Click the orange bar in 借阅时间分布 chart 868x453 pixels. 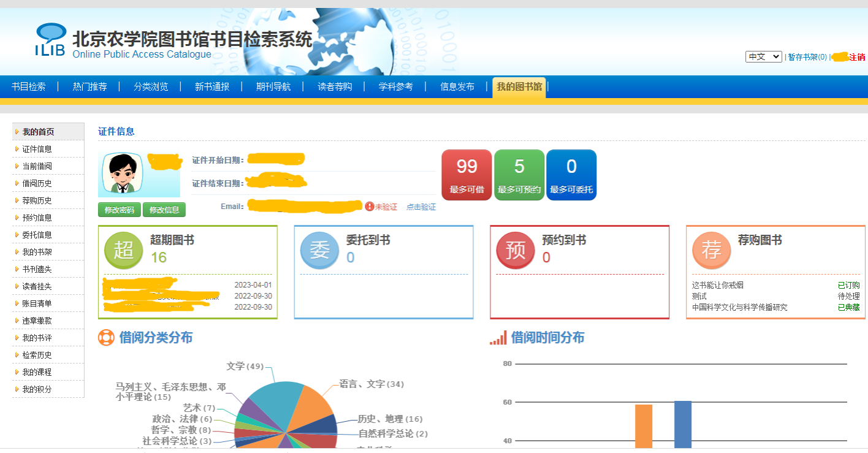644,426
